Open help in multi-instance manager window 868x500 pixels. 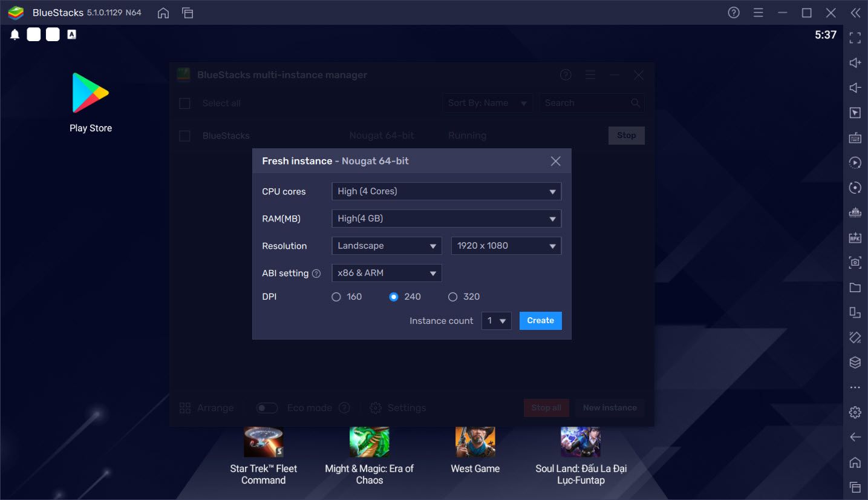click(566, 75)
